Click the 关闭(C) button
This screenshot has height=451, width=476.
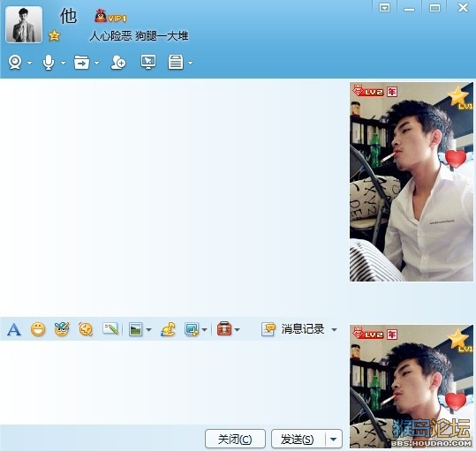click(x=235, y=439)
